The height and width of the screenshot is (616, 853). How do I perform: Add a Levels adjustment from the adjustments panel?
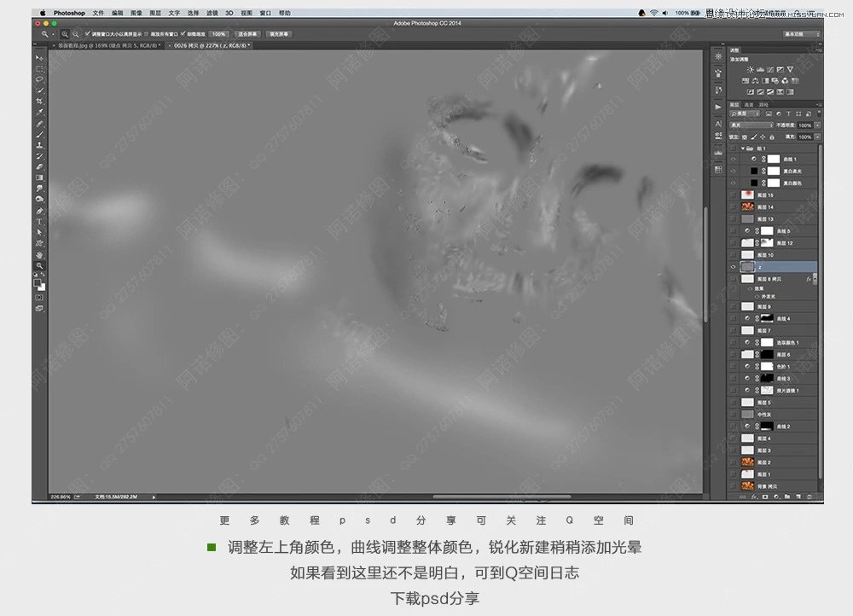(x=760, y=70)
